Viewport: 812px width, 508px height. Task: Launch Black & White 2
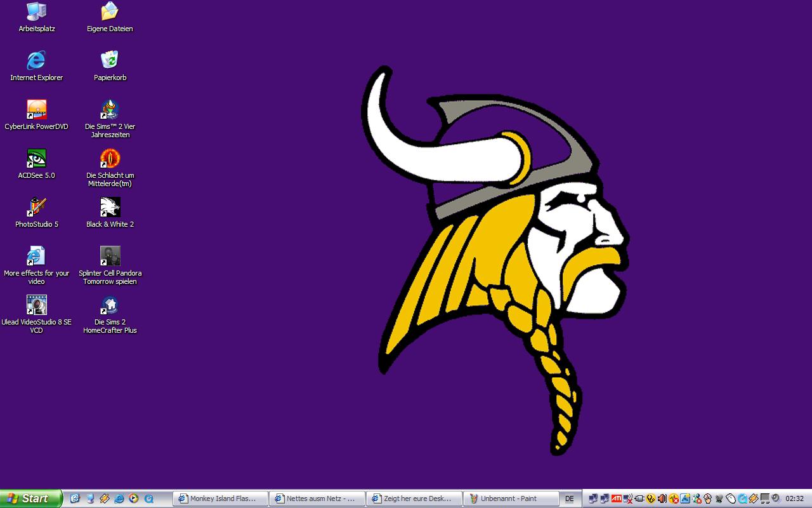[x=110, y=213]
